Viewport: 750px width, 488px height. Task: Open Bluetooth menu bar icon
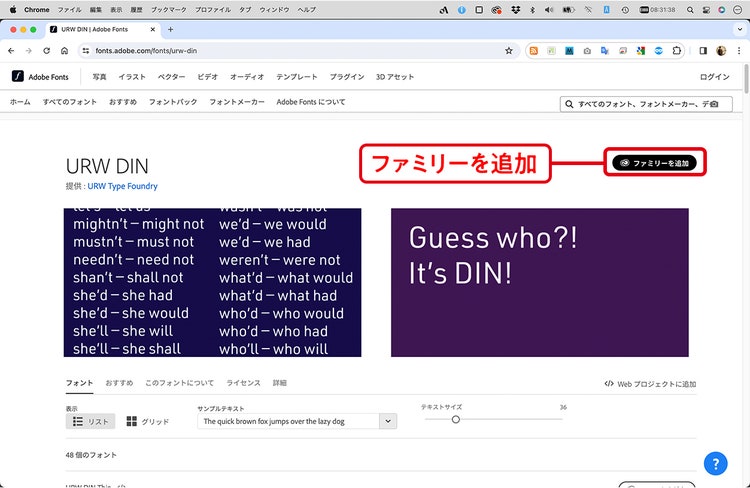[x=532, y=10]
